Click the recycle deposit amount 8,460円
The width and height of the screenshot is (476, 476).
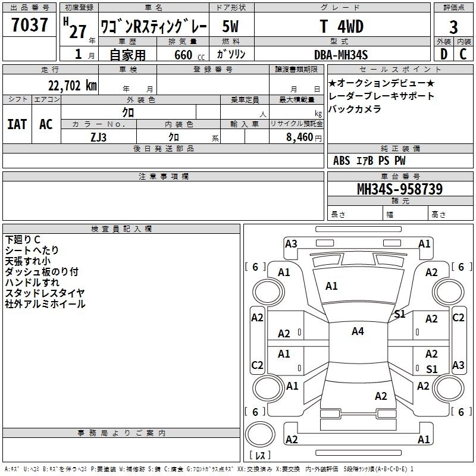[x=303, y=137]
